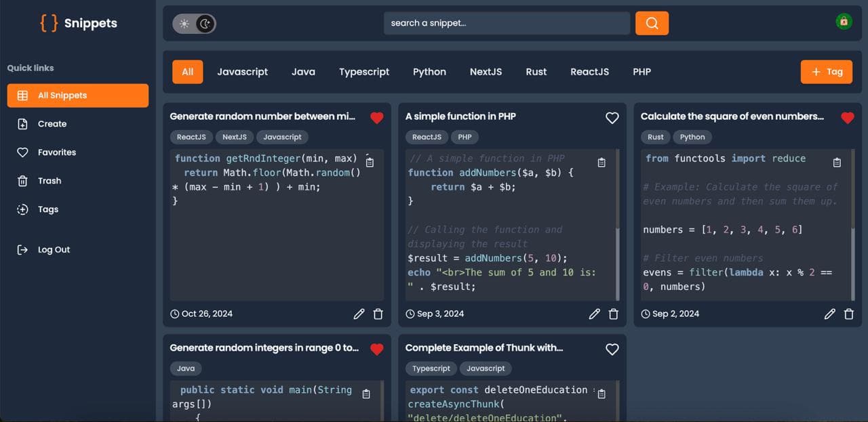Delete the 'Calculate the square of even numbers' snippet
Screen dimensions: 868x422
coord(848,314)
